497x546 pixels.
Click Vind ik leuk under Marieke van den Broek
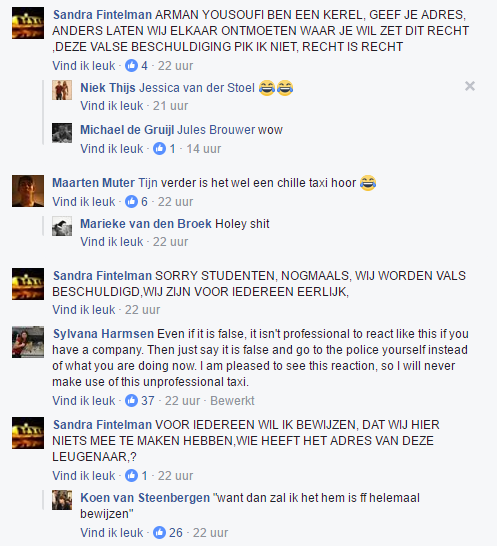click(111, 242)
